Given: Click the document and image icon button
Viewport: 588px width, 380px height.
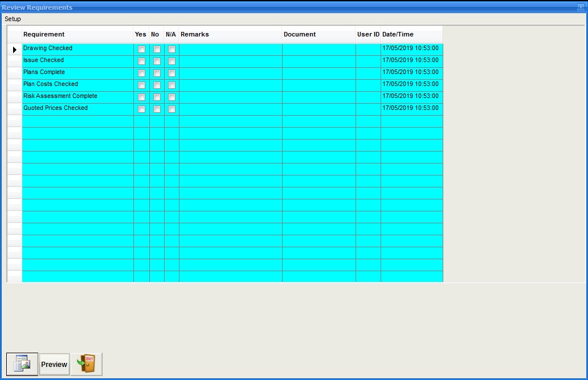Looking at the screenshot, I should 22,364.
